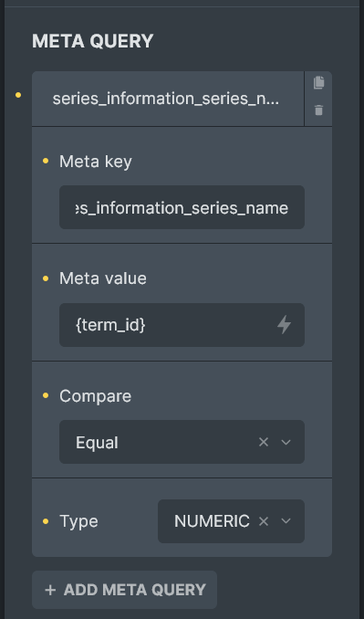Open dynamic data picker for Meta value
Screen dimensions: 364x619
point(284,325)
